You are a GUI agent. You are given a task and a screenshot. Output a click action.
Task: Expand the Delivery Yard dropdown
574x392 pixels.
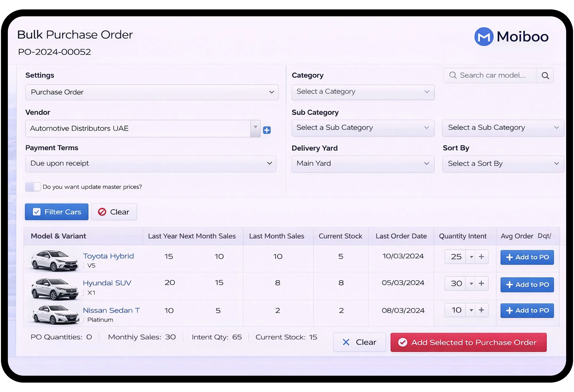coord(363,164)
